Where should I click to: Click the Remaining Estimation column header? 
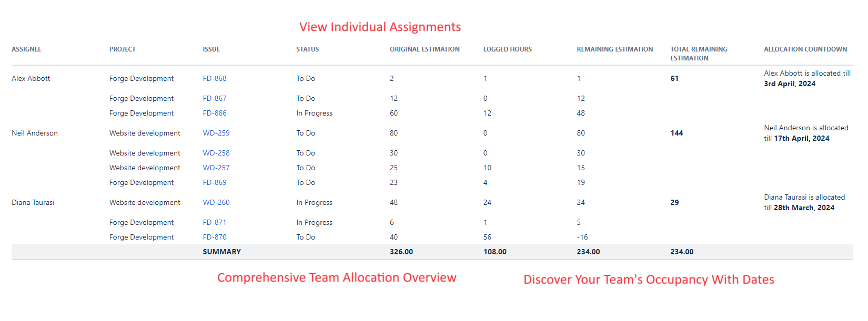pos(614,49)
